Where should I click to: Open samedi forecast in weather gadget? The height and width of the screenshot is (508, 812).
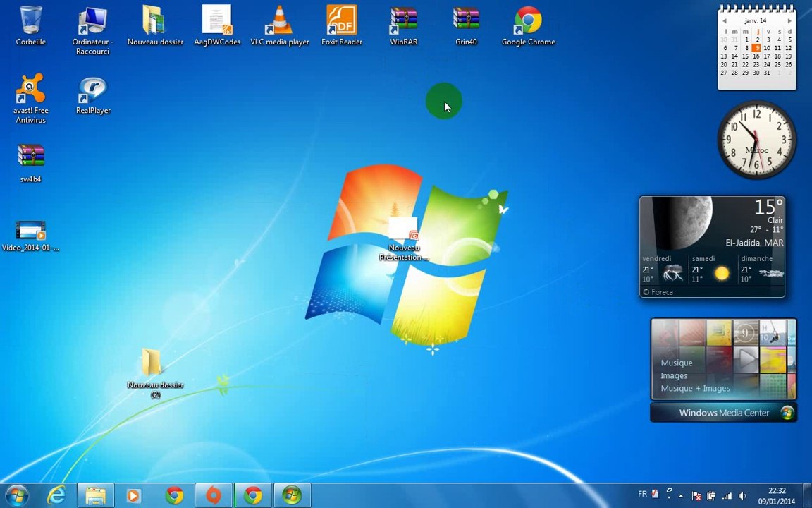point(712,270)
